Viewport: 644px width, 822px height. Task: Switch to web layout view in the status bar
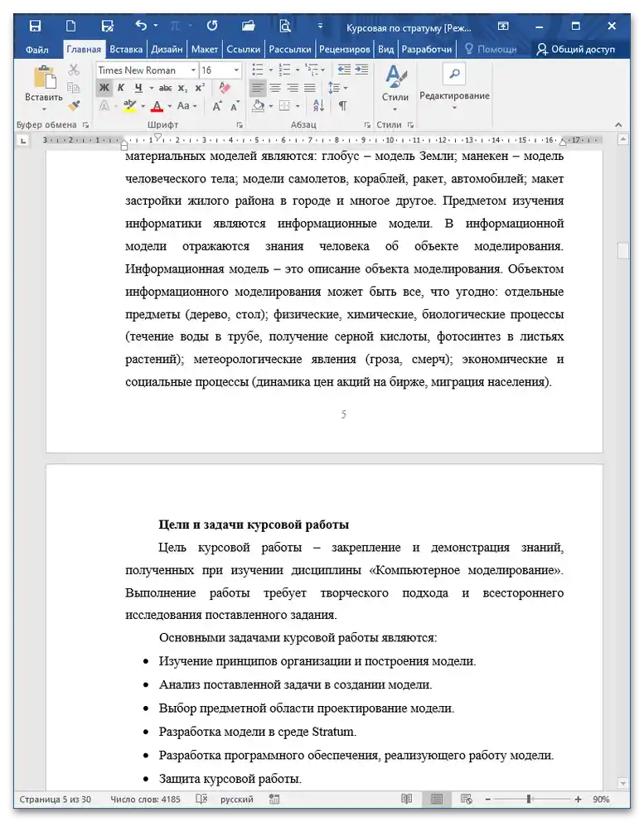tap(467, 799)
